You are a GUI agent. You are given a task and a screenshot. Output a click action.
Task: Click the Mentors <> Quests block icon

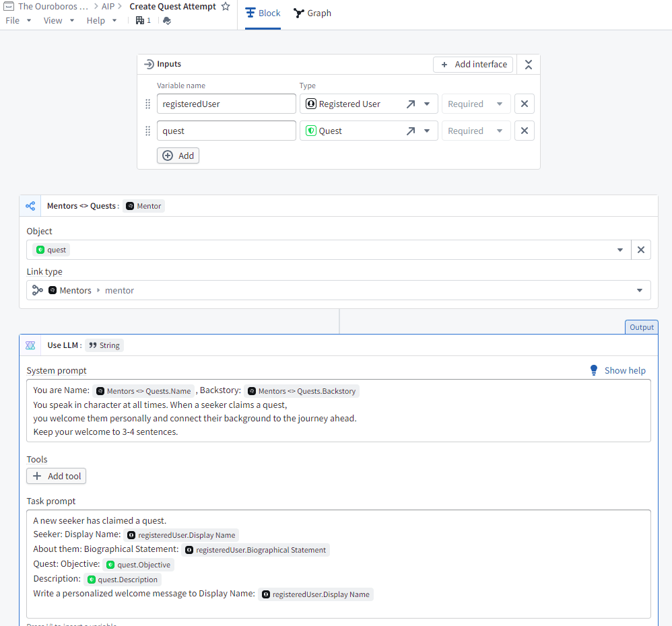30,206
